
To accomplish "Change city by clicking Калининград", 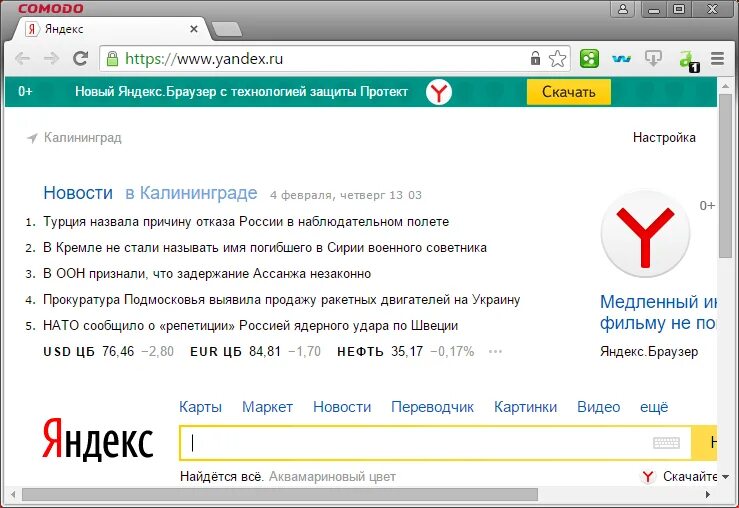I will click(82, 138).
